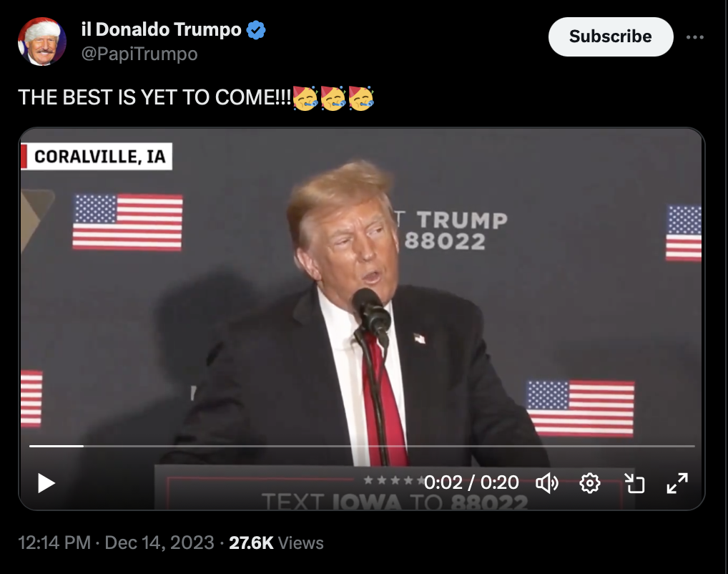
Task: Click the Dec 14, 2023 date
Action: pos(159,543)
